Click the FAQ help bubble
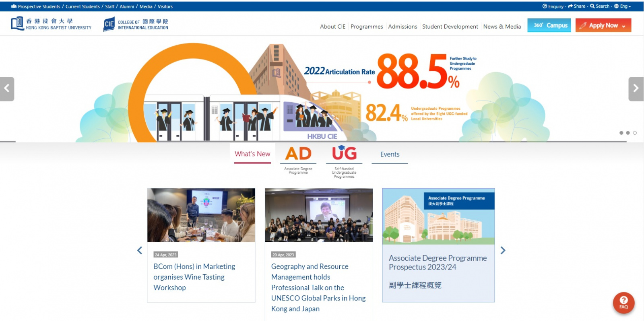This screenshot has height=321, width=644. pyautogui.click(x=623, y=302)
